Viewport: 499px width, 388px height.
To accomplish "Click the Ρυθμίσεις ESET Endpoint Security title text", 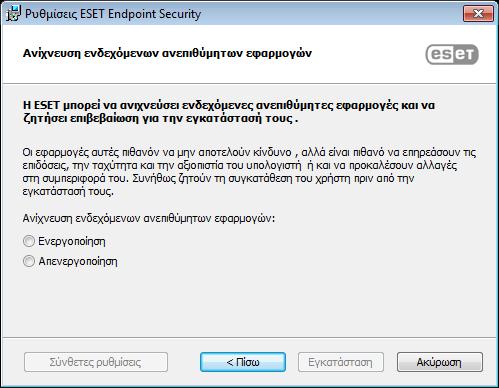I will click(x=113, y=14).
